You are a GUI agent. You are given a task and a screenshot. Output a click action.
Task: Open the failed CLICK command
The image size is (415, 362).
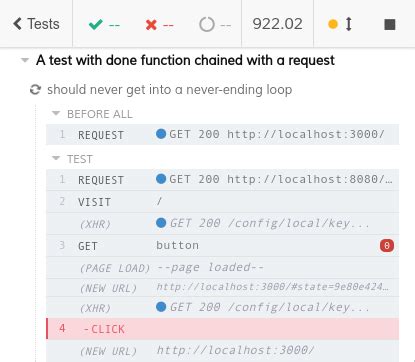[222, 329]
